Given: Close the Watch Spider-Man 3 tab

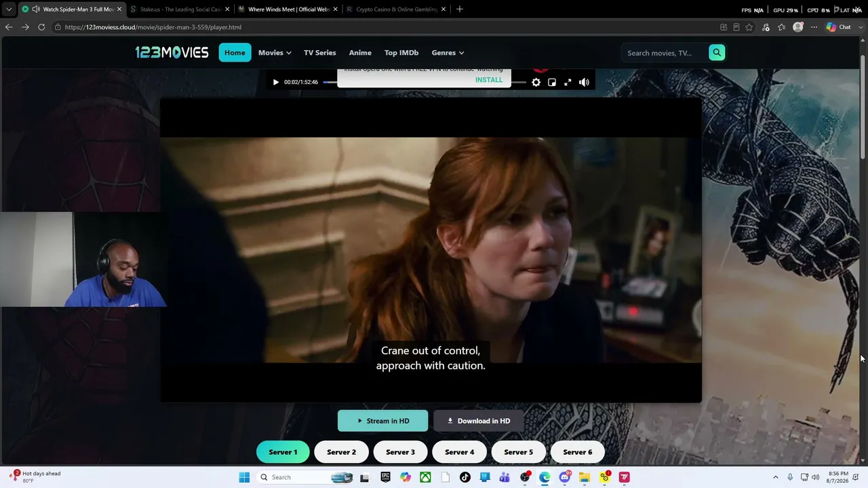Looking at the screenshot, I should tap(119, 9).
